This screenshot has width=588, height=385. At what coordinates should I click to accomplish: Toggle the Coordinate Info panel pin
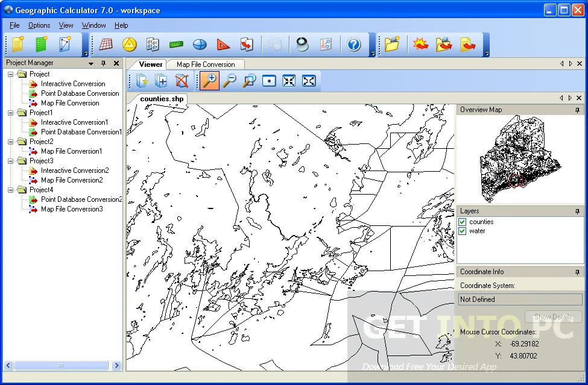click(577, 272)
